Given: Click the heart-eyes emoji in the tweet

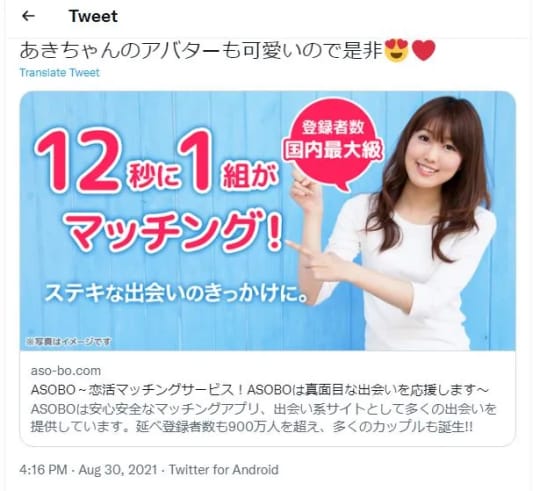Looking at the screenshot, I should point(396,50).
